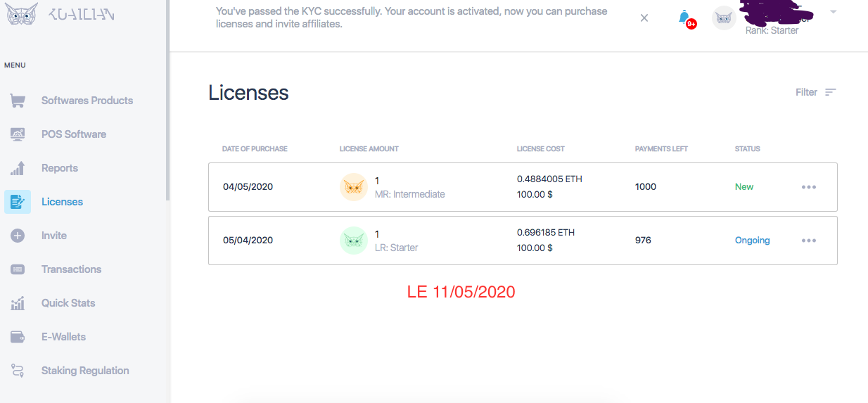Go to the Reports menu item
868x403 pixels.
pos(60,168)
